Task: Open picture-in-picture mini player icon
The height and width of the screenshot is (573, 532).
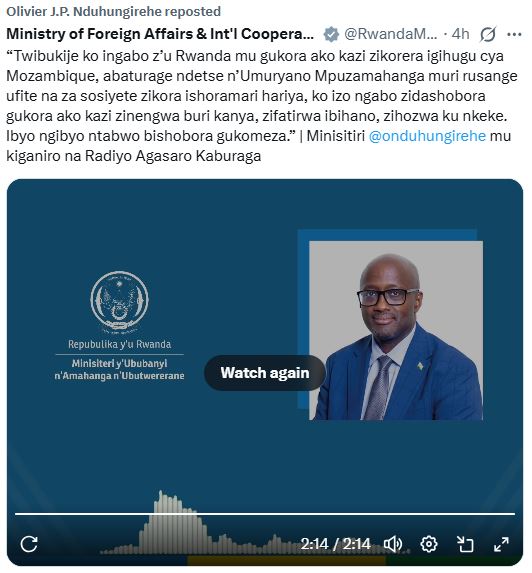Action: tap(465, 544)
